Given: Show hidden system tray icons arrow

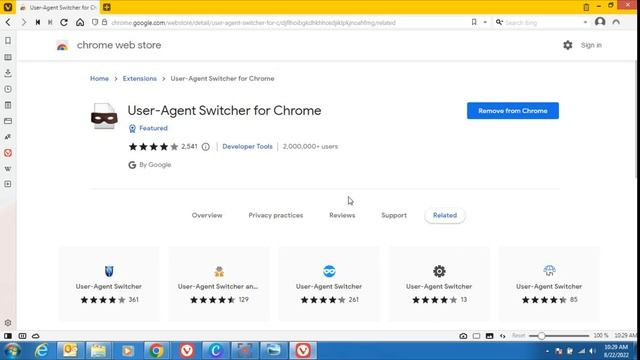Looking at the screenshot, I should click(x=547, y=351).
